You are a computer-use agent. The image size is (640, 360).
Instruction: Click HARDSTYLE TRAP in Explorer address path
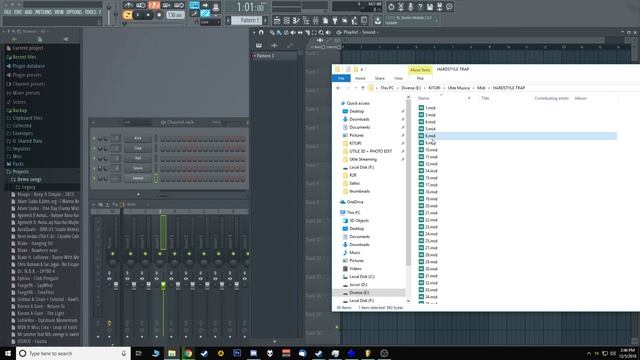[509, 88]
